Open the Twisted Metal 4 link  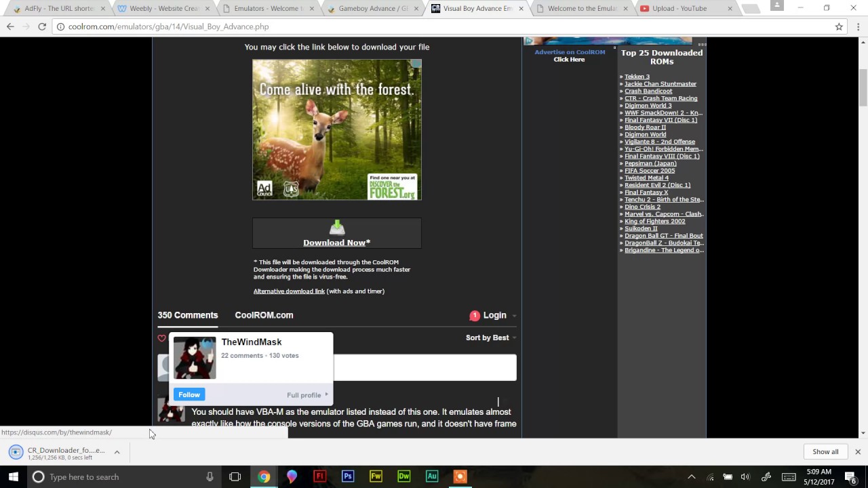pyautogui.click(x=646, y=178)
